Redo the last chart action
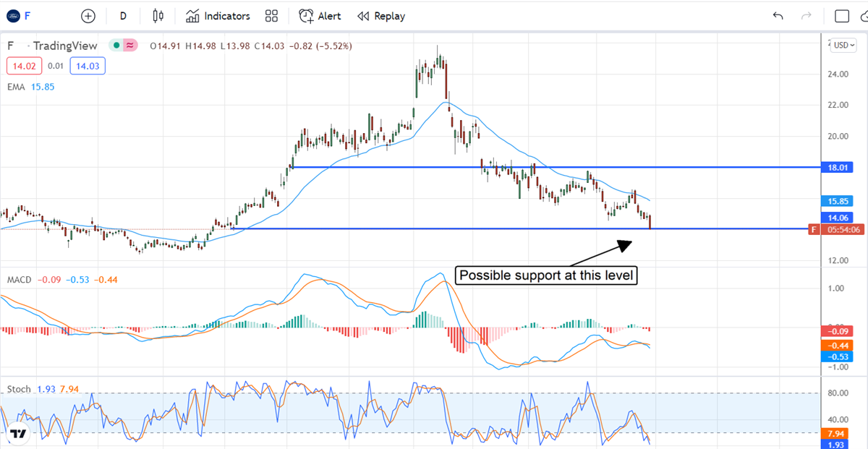The height and width of the screenshot is (449, 868). (807, 16)
